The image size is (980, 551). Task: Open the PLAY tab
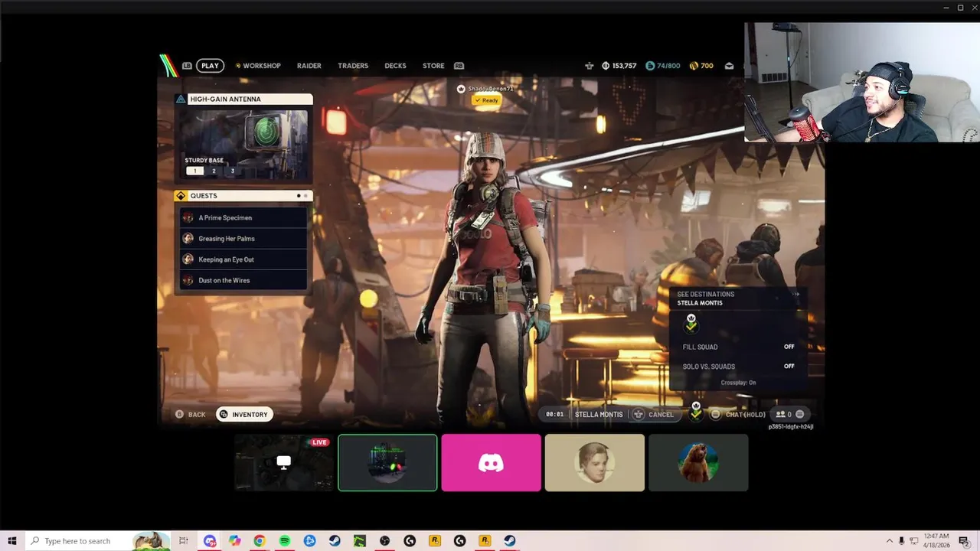(x=210, y=66)
